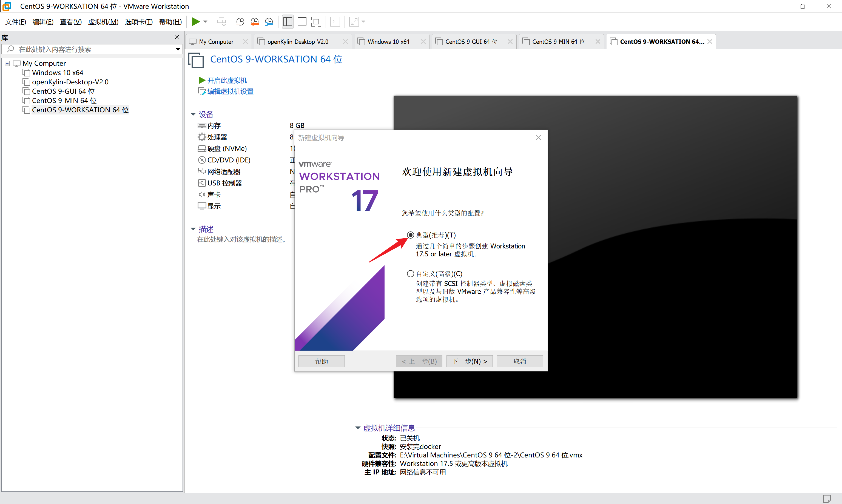Open the 编辑(E) menu

click(43, 22)
